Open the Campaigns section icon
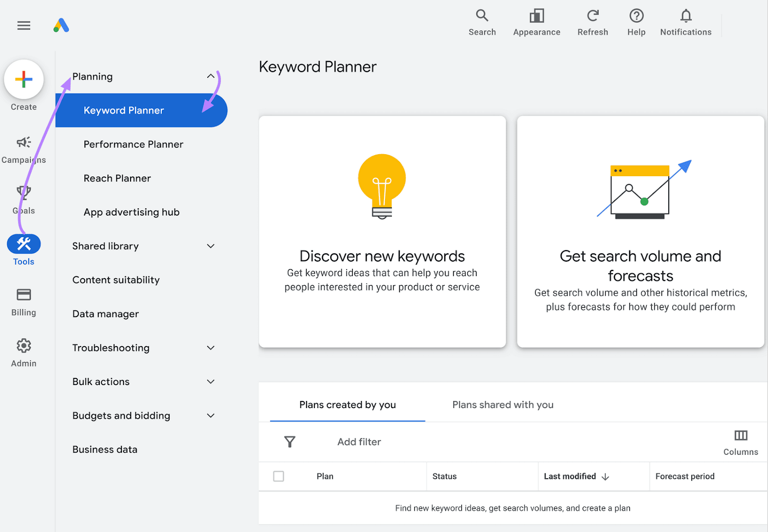This screenshot has width=768, height=532. [x=24, y=143]
